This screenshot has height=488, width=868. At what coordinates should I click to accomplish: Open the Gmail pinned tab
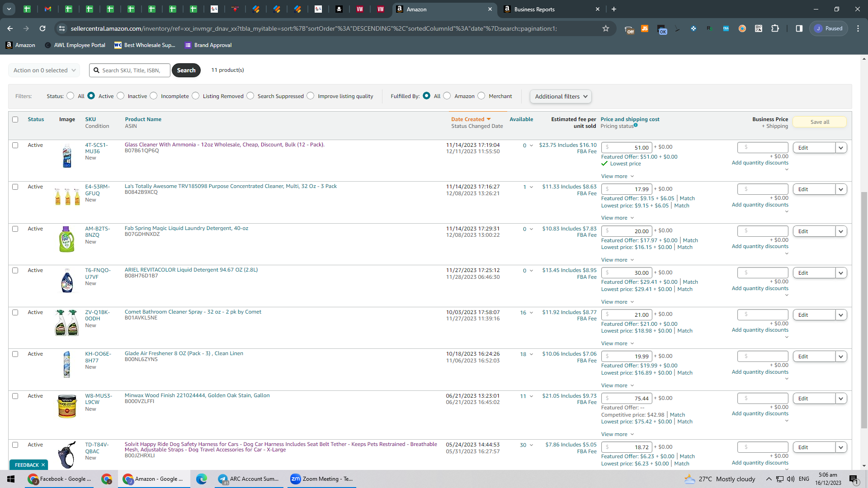[48, 9]
